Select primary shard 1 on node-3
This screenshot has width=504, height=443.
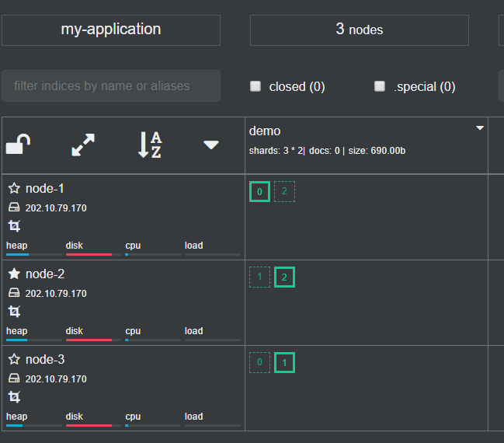coord(284,363)
